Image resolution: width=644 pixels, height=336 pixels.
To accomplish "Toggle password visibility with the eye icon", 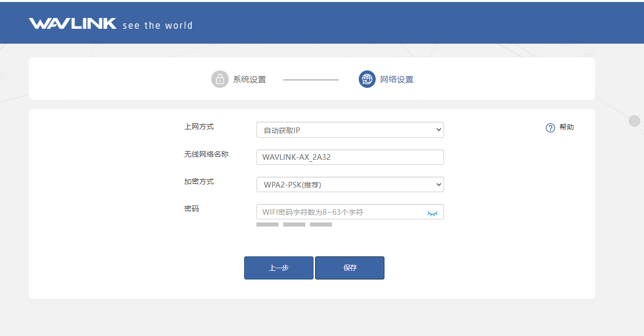I will coord(432,213).
